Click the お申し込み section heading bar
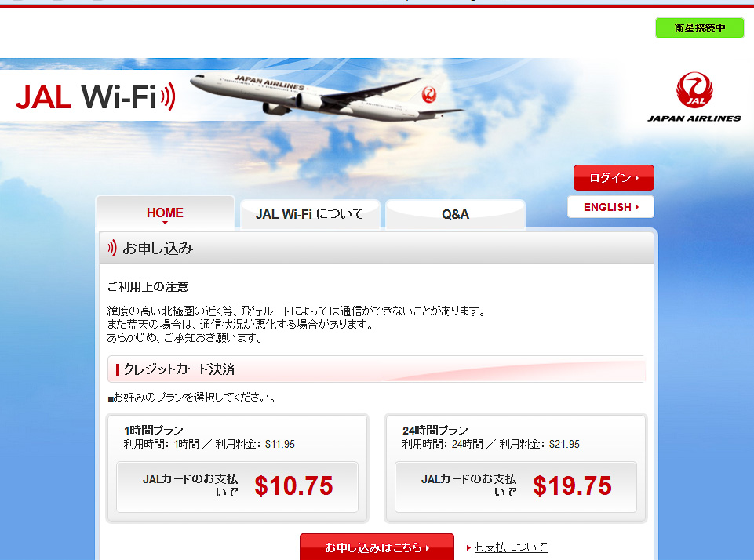The image size is (754, 560). tap(376, 248)
